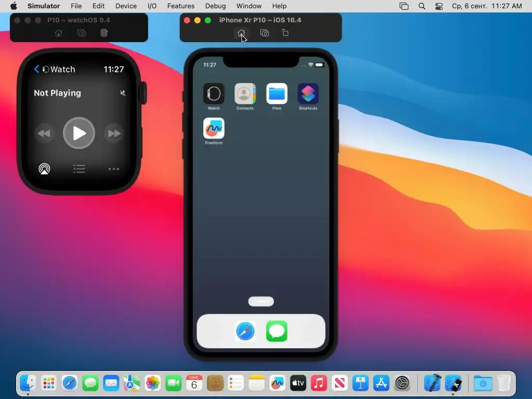
Task: Click Home icon in watchOS simulator toolbar
Action: click(x=58, y=33)
